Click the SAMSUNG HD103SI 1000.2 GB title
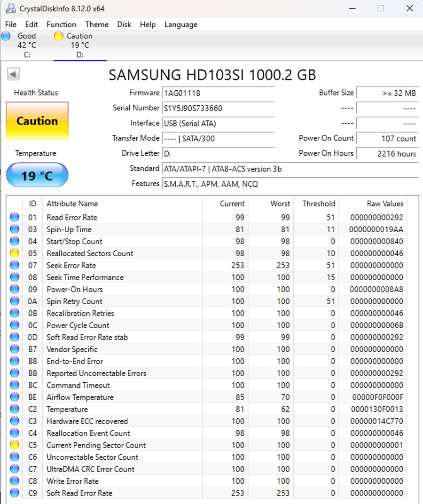 (212, 75)
